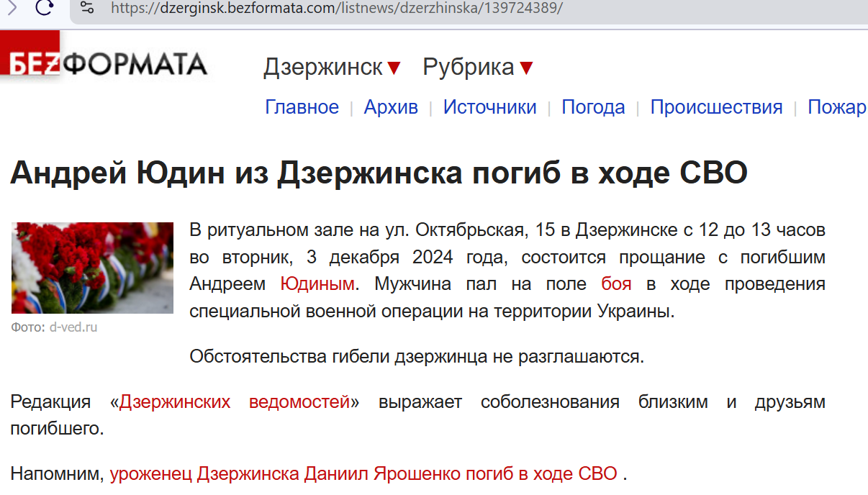The height and width of the screenshot is (495, 868).
Task: Expand the Дзержинск city dropdown
Action: click(x=332, y=68)
